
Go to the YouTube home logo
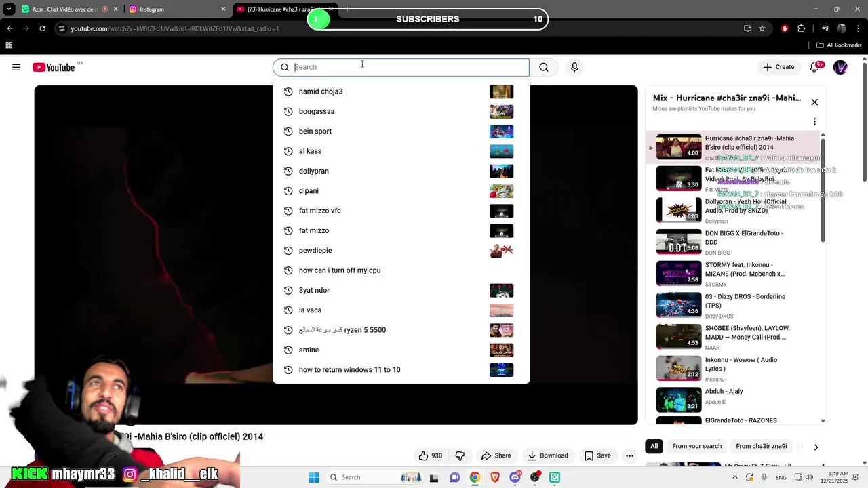point(54,67)
